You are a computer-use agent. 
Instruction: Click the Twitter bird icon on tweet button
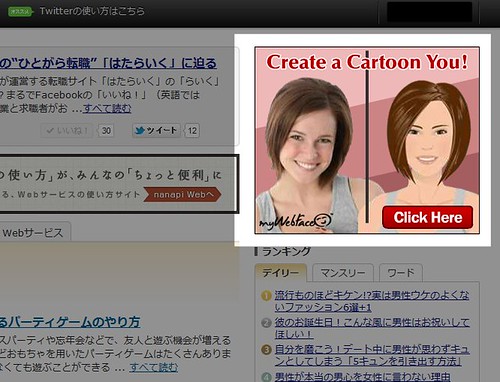pos(140,131)
